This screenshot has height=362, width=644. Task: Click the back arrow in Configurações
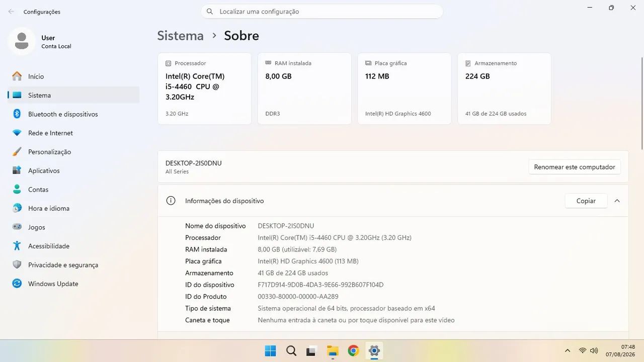(x=11, y=12)
